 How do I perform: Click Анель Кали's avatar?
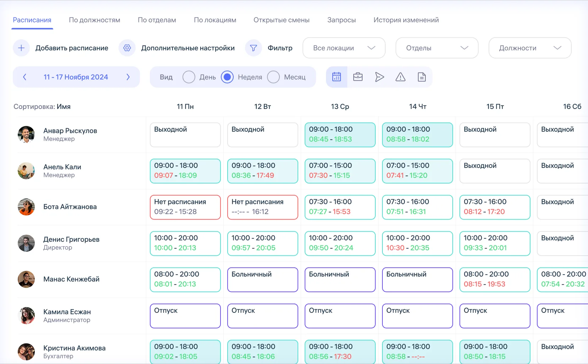pos(26,171)
